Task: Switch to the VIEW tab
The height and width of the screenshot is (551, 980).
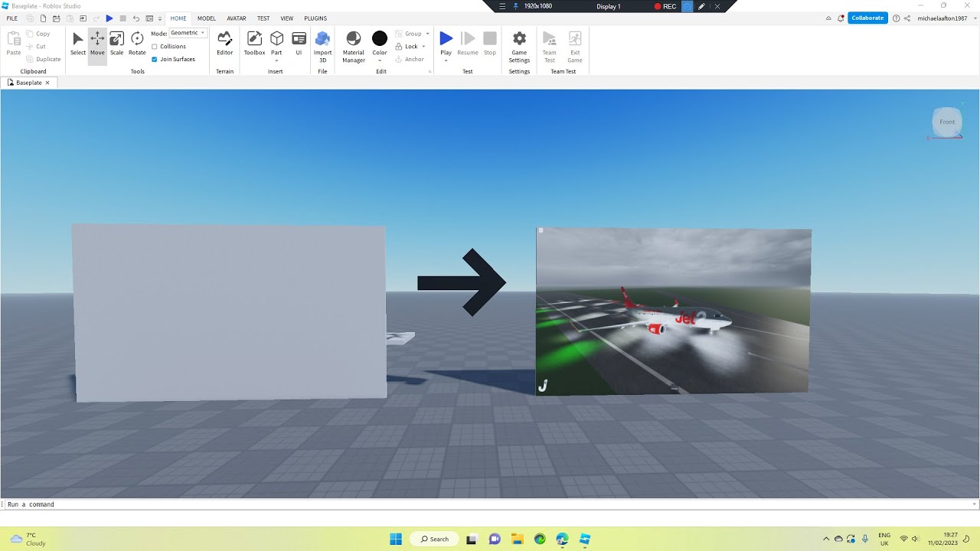Action: tap(287, 18)
